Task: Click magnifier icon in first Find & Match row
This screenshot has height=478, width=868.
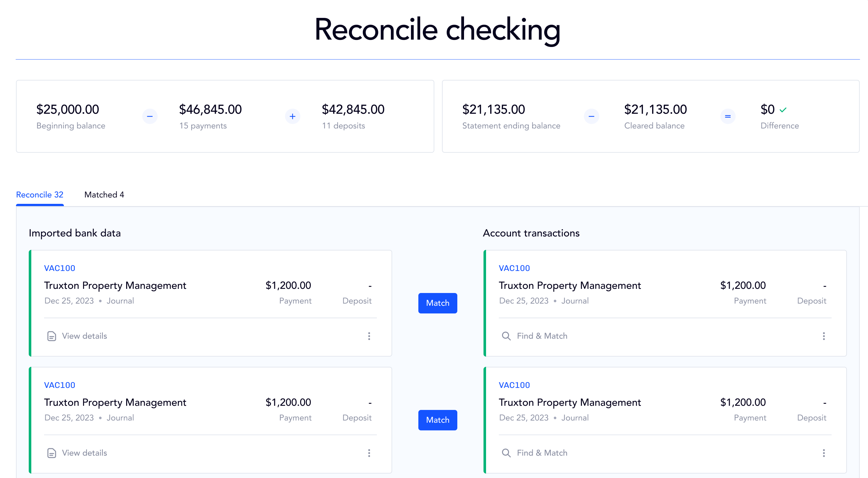Action: (506, 336)
